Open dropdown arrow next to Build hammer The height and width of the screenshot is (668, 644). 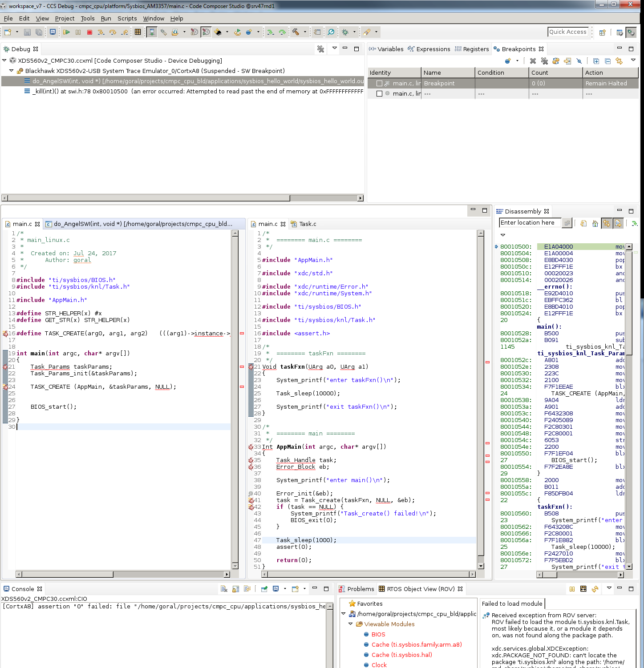pyautogui.click(x=305, y=32)
